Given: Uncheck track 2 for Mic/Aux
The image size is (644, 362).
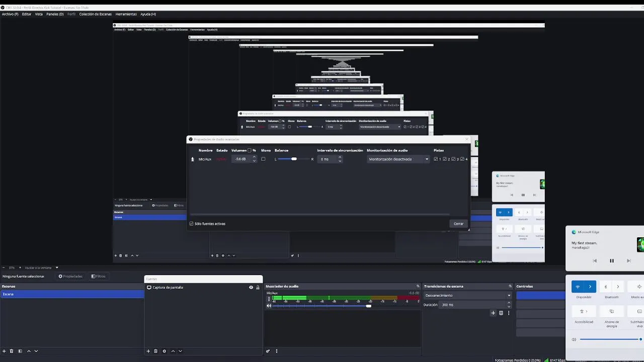Looking at the screenshot, I should pyautogui.click(x=445, y=159).
